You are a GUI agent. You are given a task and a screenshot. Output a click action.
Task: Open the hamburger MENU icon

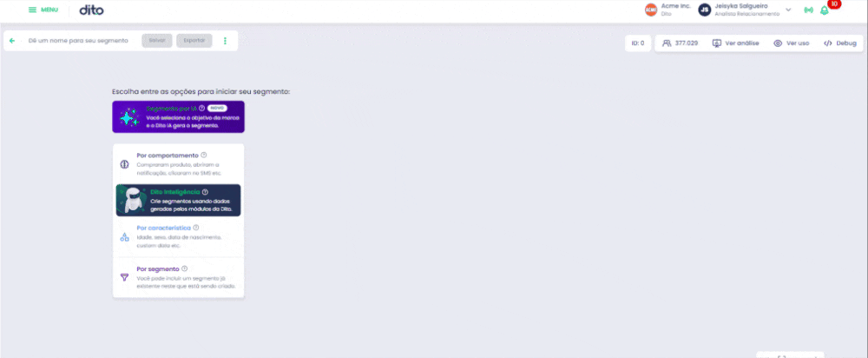(x=33, y=10)
